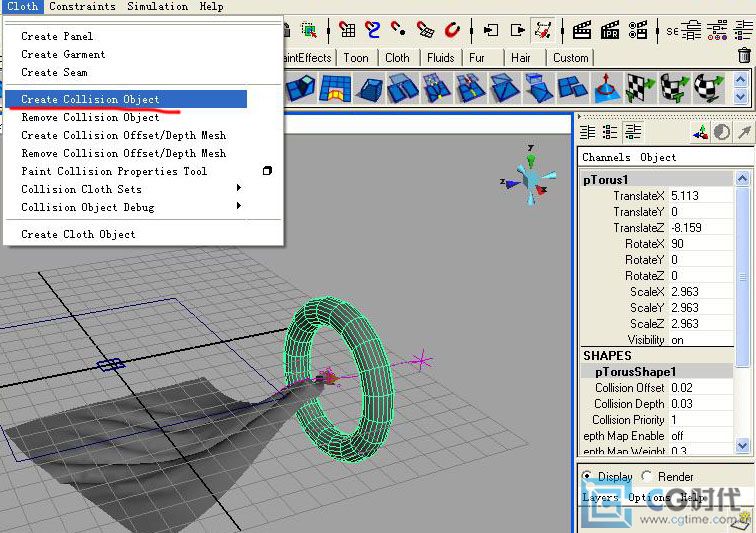Select the channel box with layers layout icon
The height and width of the screenshot is (533, 756).
tap(633, 131)
